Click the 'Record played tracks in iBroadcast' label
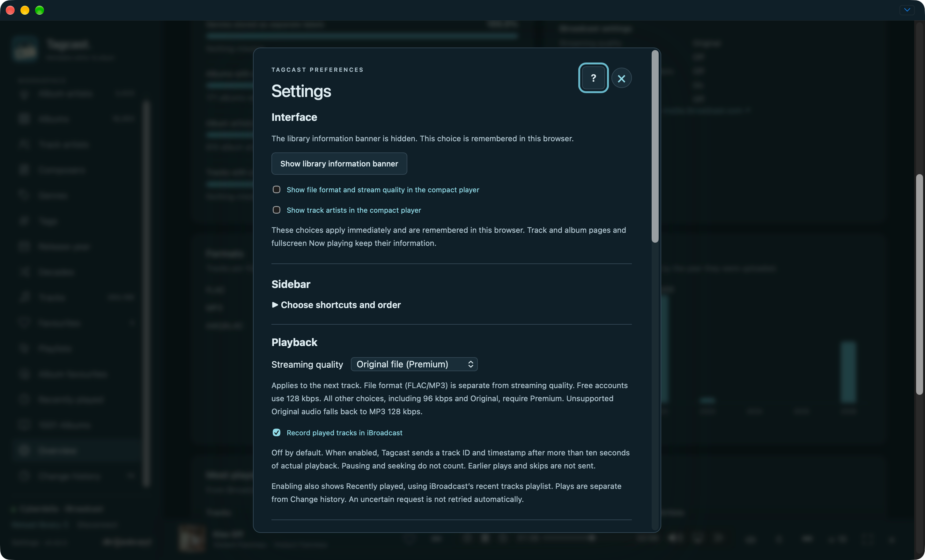This screenshot has width=925, height=560. pos(344,433)
